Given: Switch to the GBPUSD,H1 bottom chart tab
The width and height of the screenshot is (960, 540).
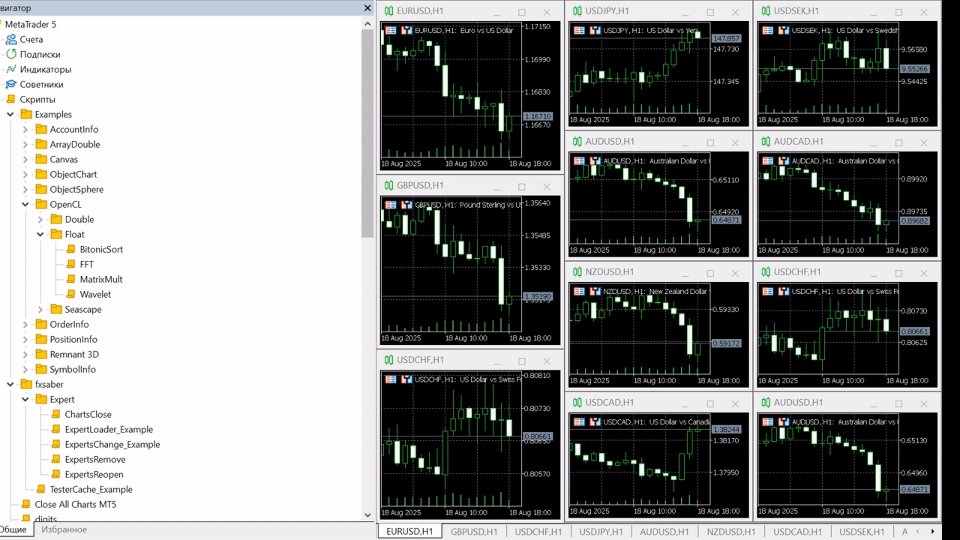Looking at the screenshot, I should (474, 531).
